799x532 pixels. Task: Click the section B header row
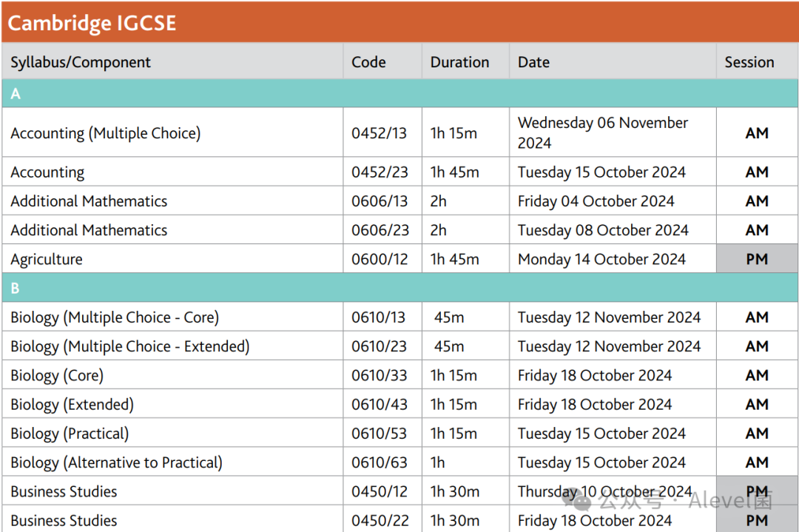(399, 288)
